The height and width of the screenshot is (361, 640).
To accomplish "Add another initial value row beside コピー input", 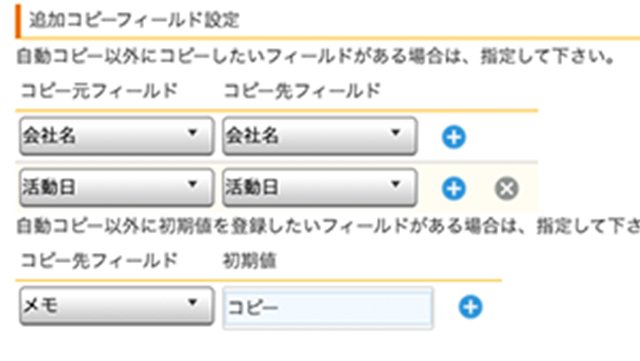I will pos(470,307).
